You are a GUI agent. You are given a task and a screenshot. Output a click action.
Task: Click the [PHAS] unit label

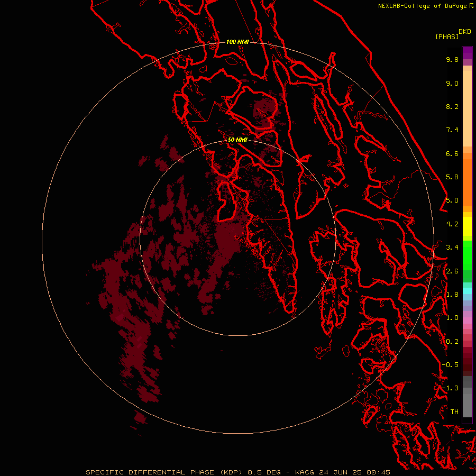tap(447, 36)
